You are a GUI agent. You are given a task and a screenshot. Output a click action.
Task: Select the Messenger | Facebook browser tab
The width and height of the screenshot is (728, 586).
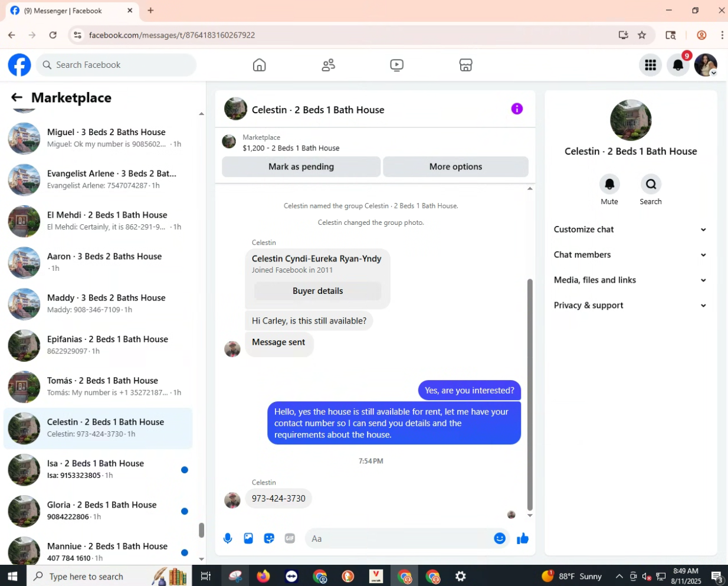point(71,11)
